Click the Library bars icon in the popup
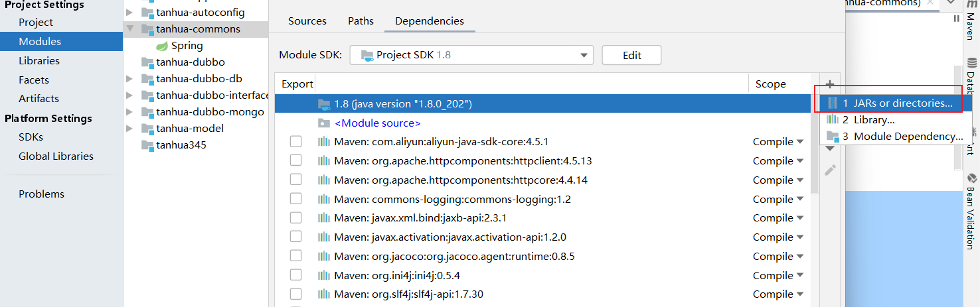 pos(833,120)
